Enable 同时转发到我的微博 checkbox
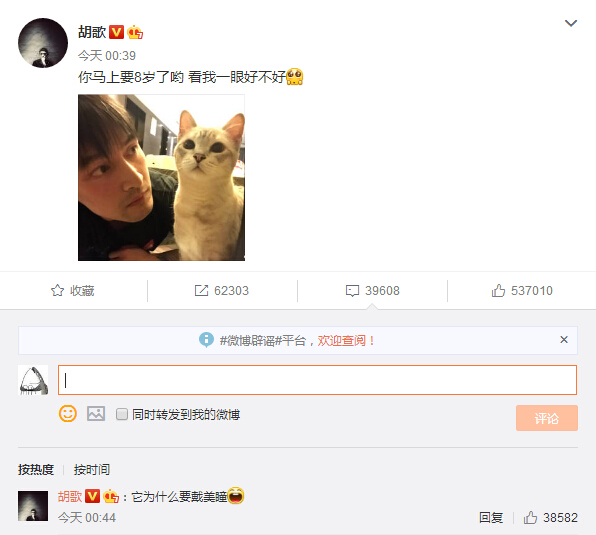 click(122, 414)
